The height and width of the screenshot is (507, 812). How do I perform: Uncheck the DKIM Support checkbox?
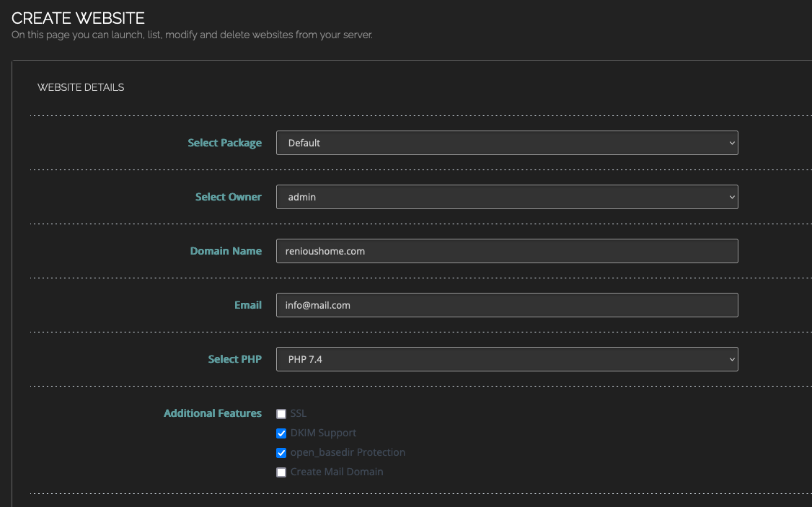point(281,433)
